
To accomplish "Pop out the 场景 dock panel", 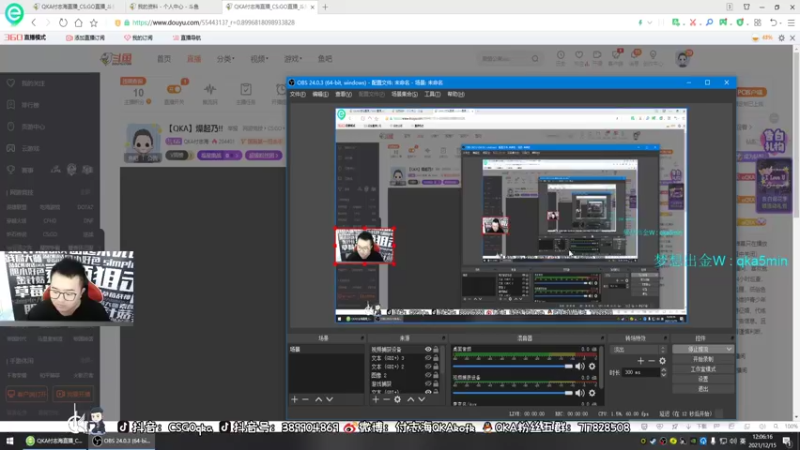I will tap(362, 338).
